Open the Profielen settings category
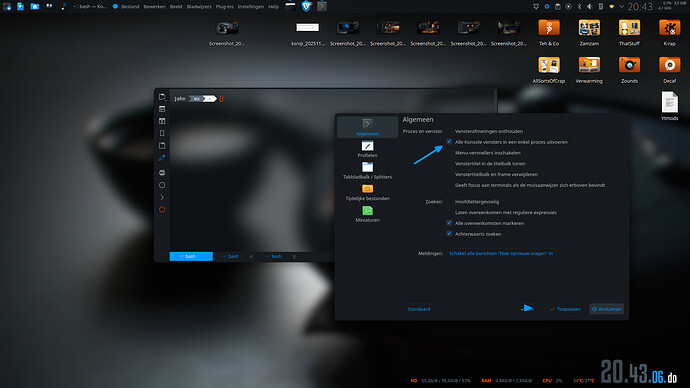690x388 pixels. click(x=367, y=149)
